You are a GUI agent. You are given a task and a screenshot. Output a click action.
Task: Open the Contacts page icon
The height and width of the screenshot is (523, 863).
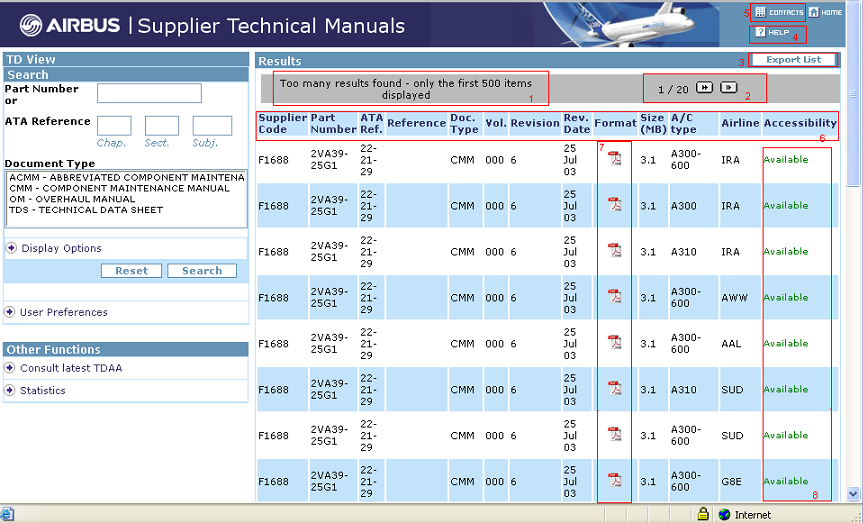tap(760, 12)
